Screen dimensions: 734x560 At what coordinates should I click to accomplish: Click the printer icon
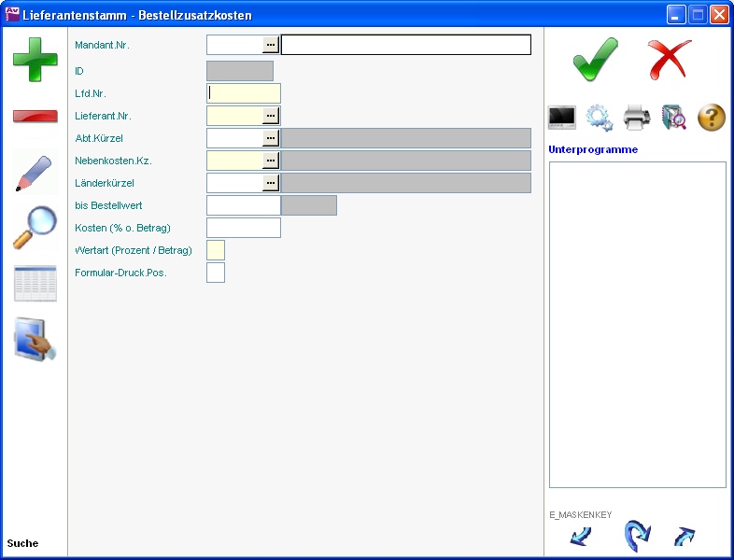637,118
